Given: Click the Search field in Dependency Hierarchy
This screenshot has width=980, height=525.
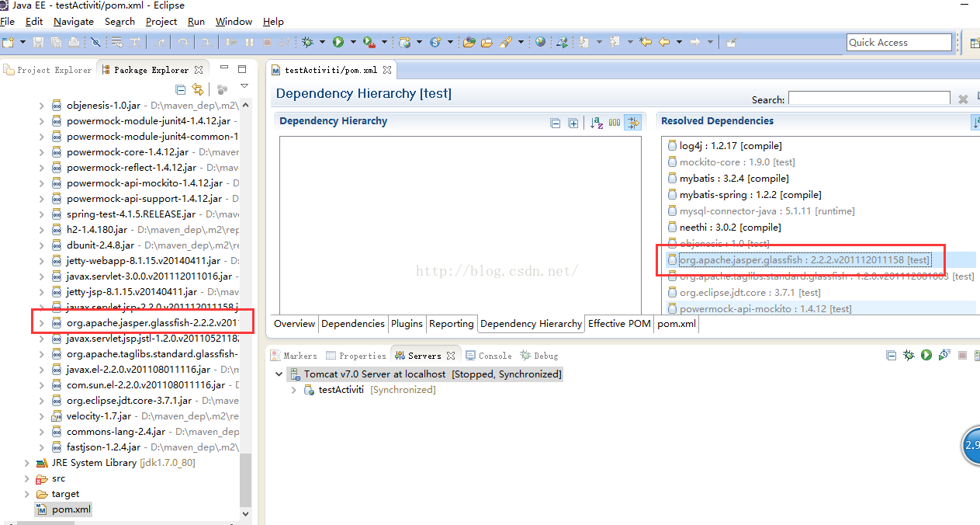Looking at the screenshot, I should click(x=869, y=99).
